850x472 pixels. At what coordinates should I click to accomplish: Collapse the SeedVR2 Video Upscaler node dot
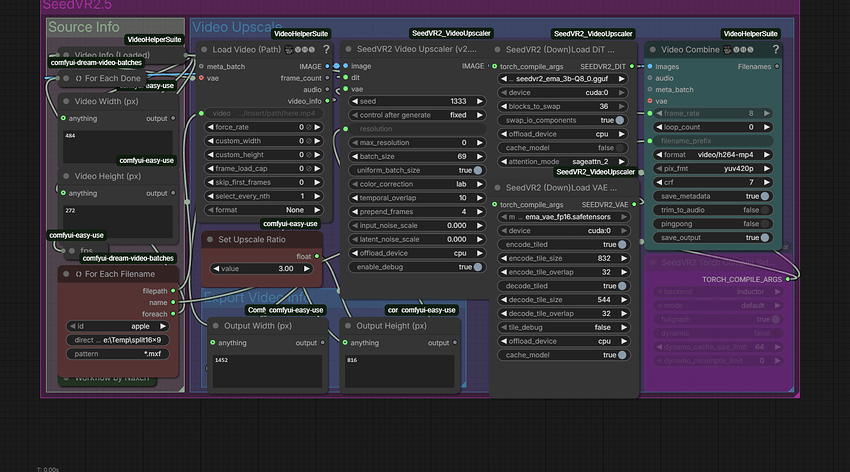[x=349, y=49]
